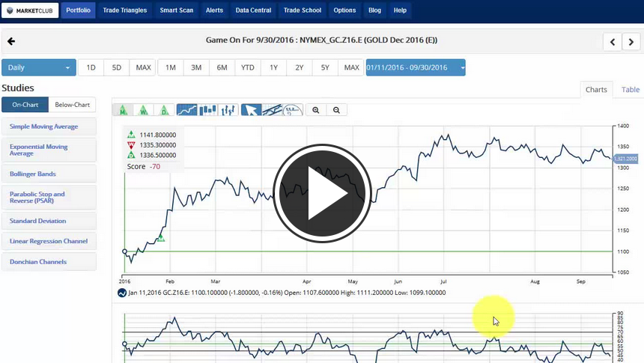Switch to candlestick chart type
Screen dimensions: 644x363
click(207, 110)
